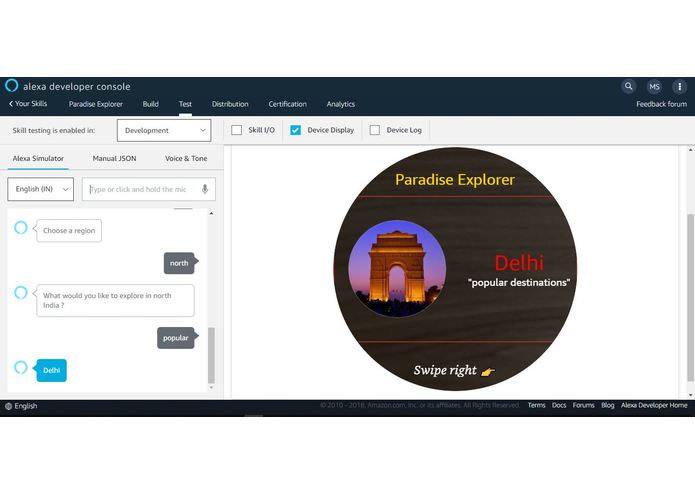Select the 'popular' user utterance bubble
The height and width of the screenshot is (494, 695).
point(176,338)
